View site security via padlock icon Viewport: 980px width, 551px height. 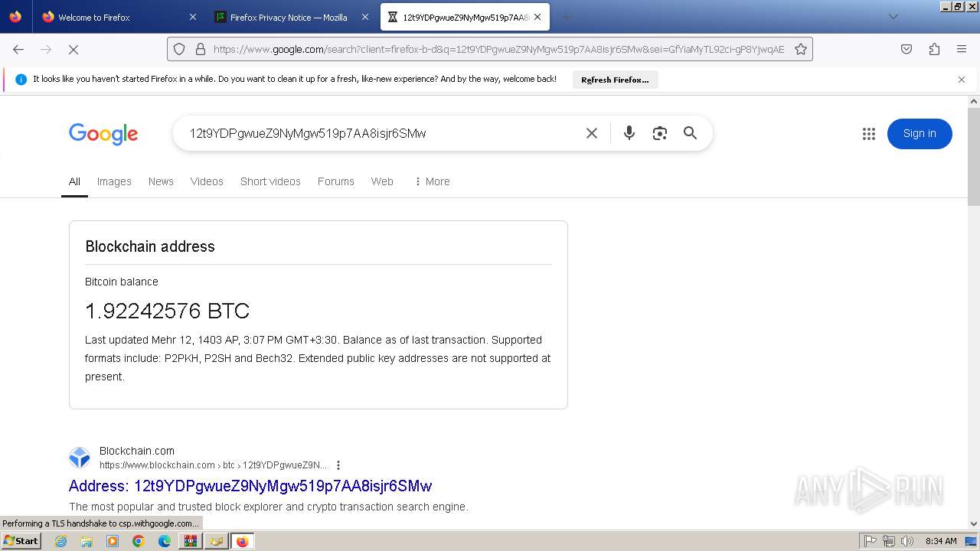(x=201, y=49)
